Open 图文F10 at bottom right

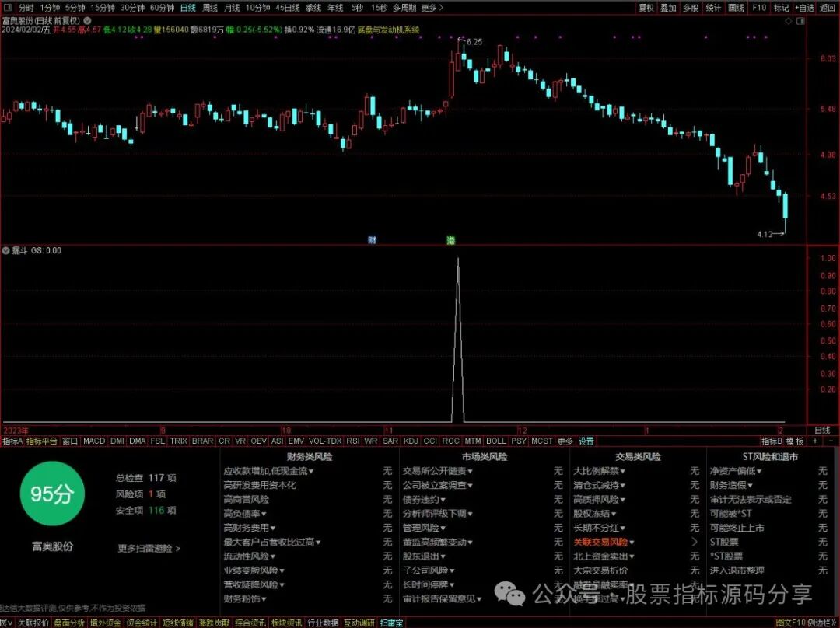pos(790,623)
